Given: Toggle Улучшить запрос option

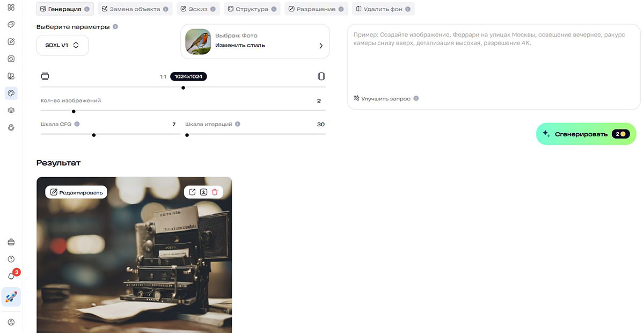Looking at the screenshot, I should (382, 99).
